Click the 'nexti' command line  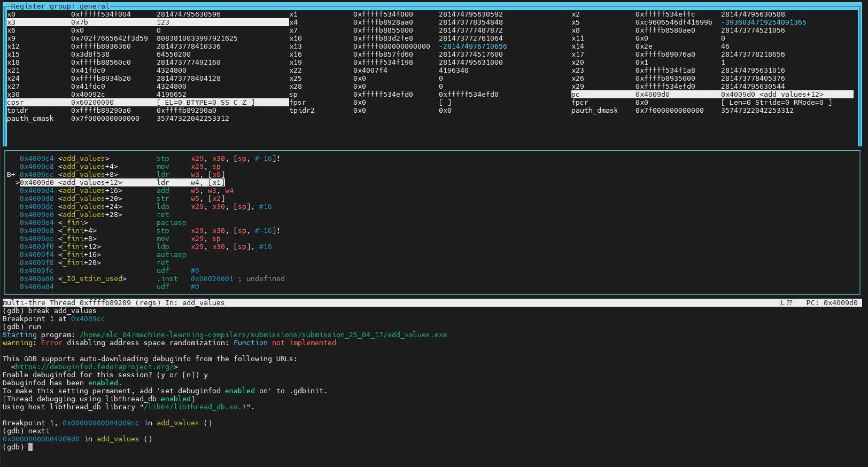click(26, 431)
